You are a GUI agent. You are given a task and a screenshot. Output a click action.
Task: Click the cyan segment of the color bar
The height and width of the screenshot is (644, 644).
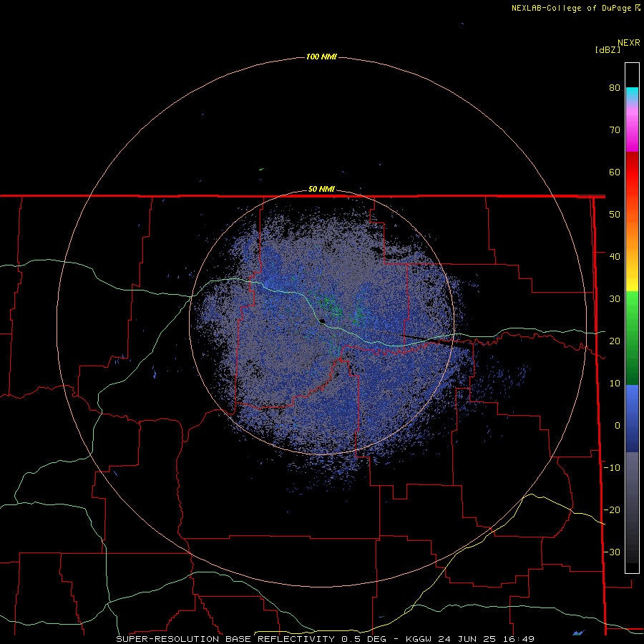pos(632,94)
